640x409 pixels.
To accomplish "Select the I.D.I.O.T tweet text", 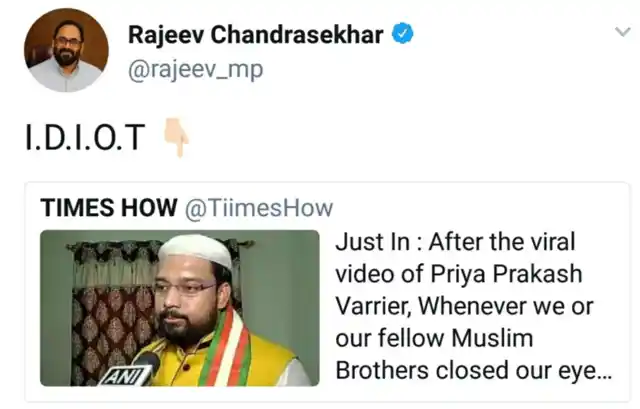I will point(85,138).
